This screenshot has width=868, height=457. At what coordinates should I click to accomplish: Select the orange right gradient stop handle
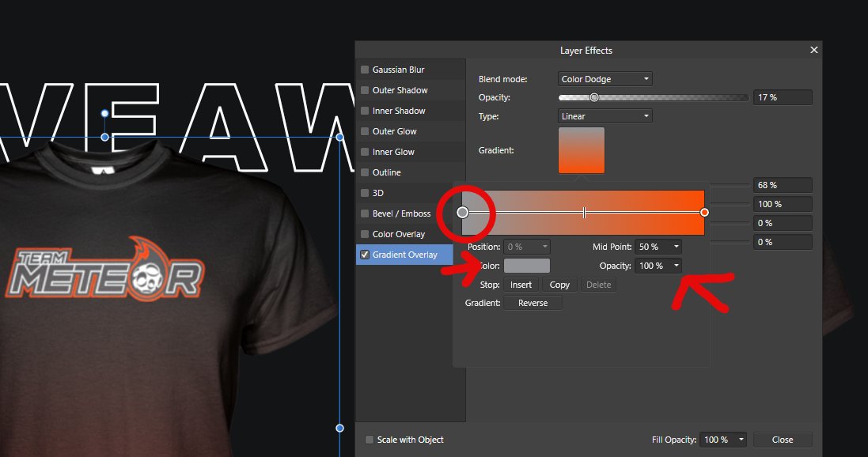click(x=704, y=213)
